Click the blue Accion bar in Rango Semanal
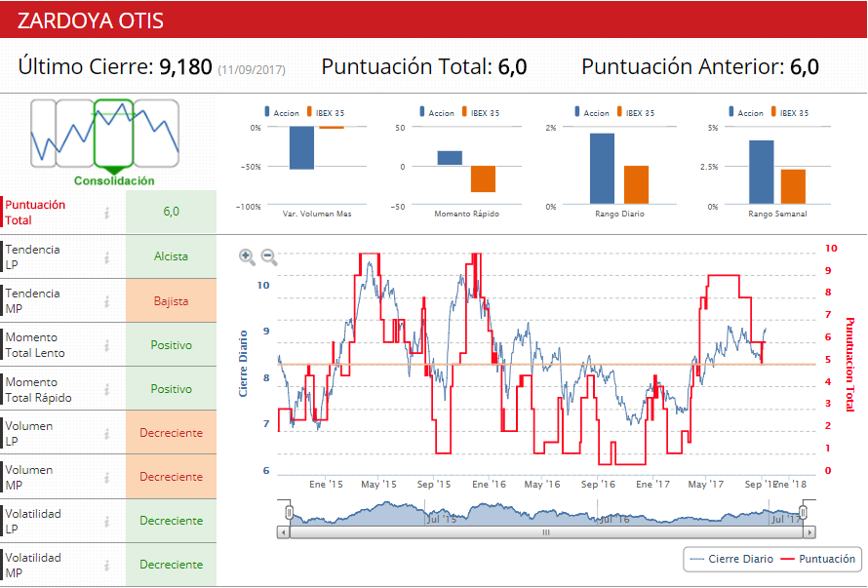868x588 pixels. pos(761,173)
